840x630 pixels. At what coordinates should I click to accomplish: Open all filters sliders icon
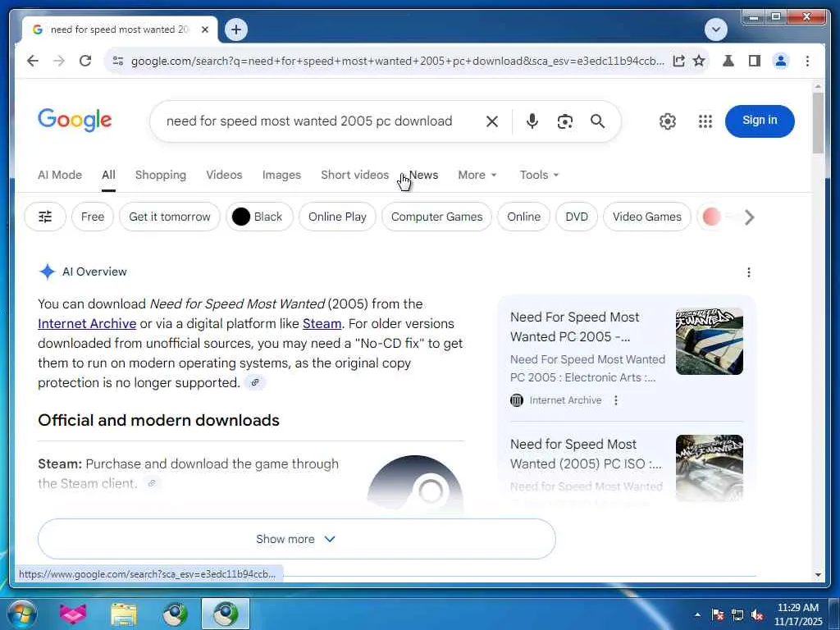(46, 217)
